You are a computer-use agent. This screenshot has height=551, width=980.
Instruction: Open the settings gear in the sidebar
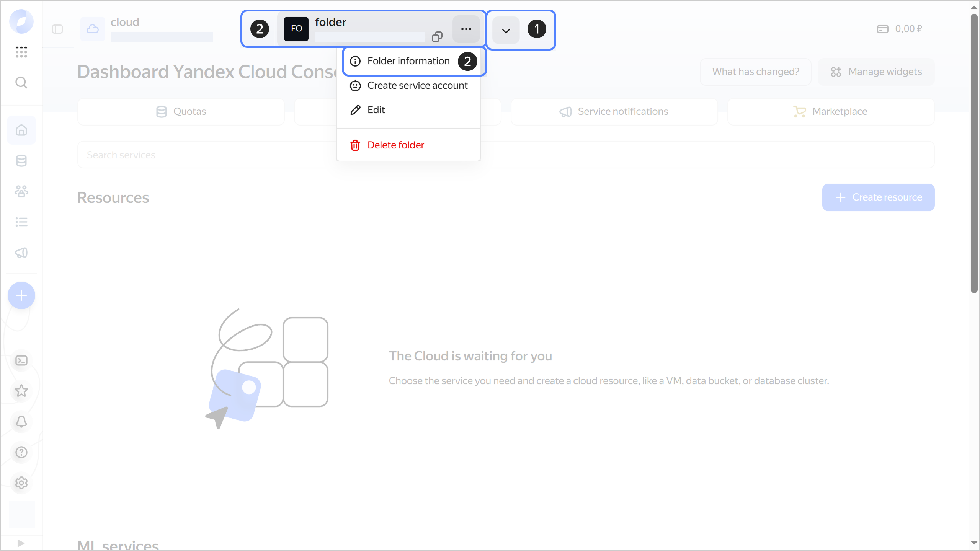point(21,483)
